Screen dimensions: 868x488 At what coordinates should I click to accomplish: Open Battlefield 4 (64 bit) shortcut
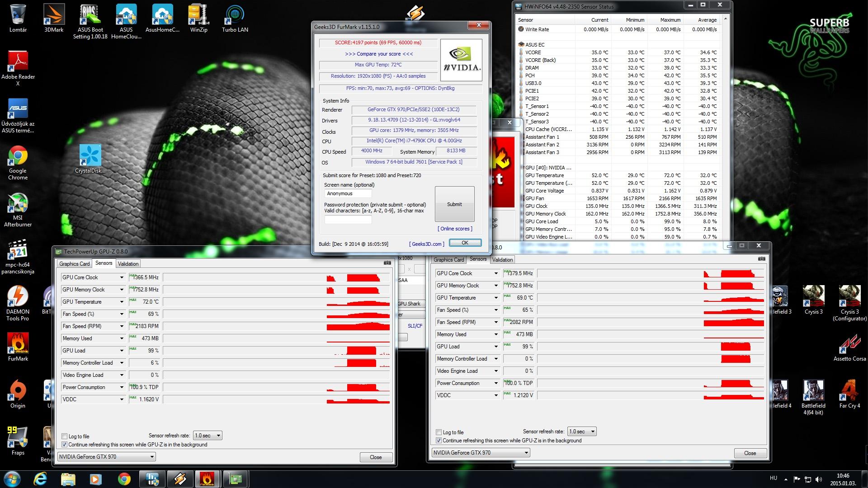813,397
